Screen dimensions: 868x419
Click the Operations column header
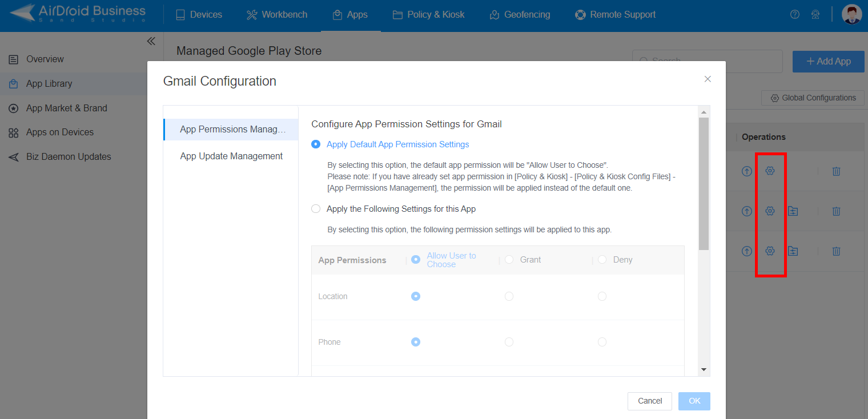763,137
